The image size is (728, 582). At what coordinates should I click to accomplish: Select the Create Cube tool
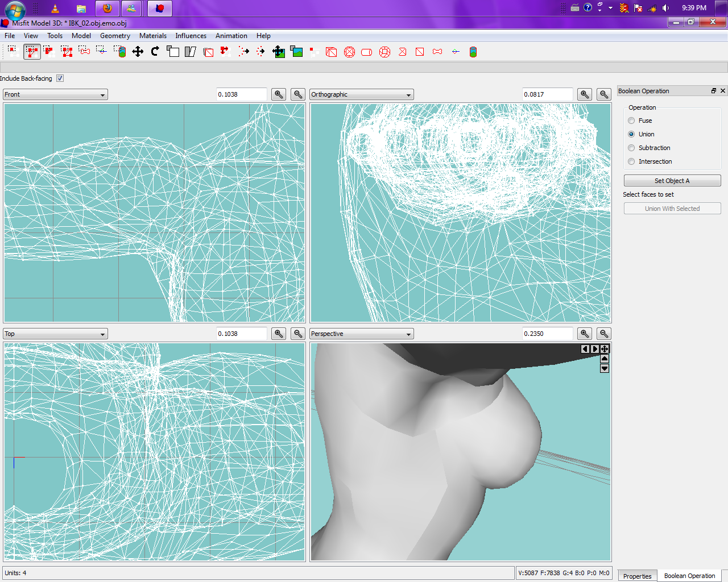coord(332,52)
